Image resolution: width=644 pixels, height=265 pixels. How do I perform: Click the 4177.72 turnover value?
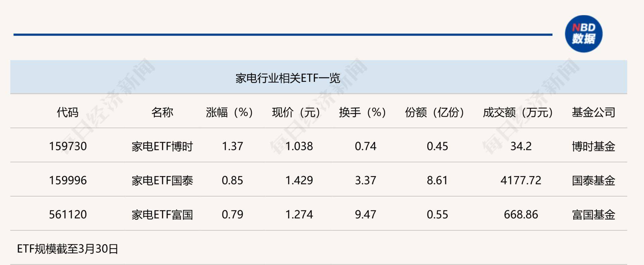pos(521,180)
